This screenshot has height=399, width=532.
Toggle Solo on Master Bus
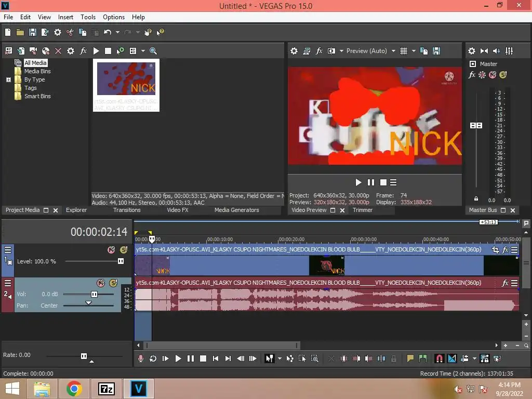[503, 75]
